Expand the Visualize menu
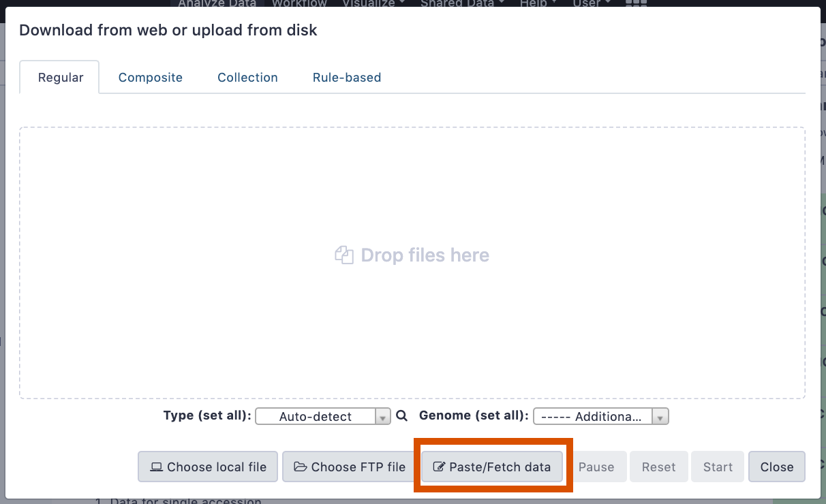 [374, 3]
